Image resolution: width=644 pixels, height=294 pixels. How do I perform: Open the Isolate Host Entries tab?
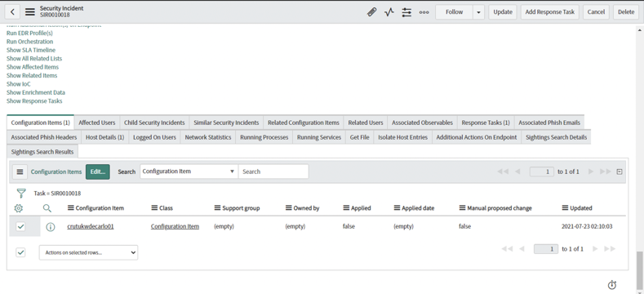[403, 137]
